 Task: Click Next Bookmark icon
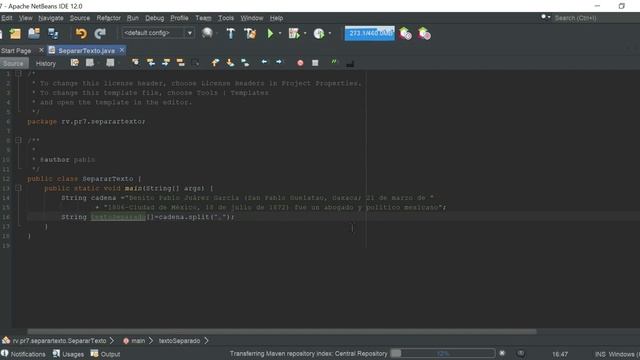pyautogui.click(x=230, y=63)
